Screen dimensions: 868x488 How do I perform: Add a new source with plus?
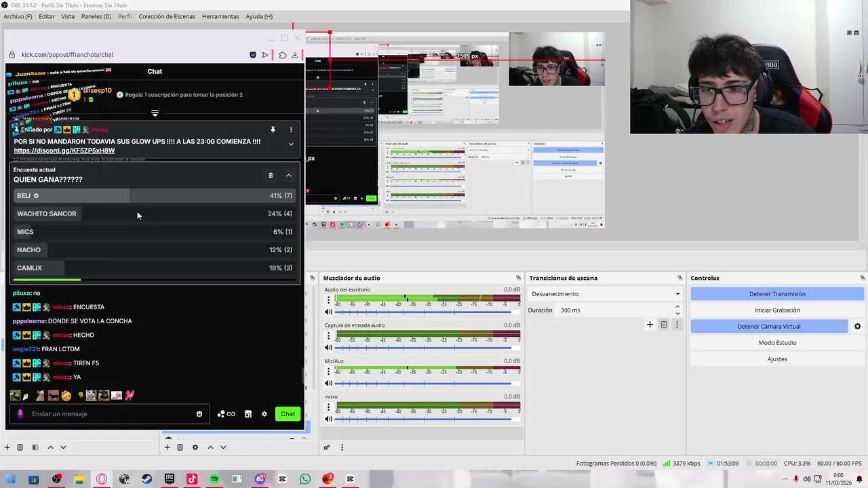point(167,447)
